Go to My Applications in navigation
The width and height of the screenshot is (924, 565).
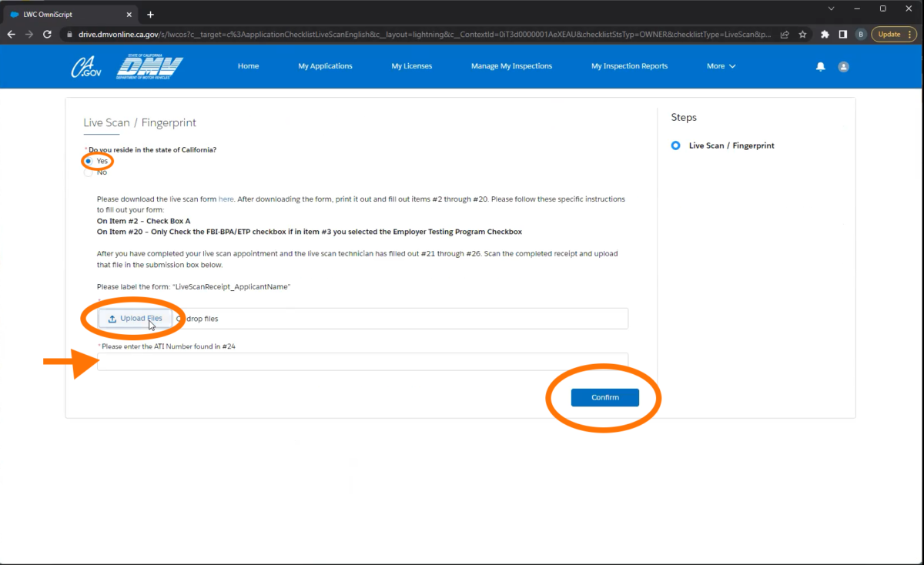tap(325, 66)
